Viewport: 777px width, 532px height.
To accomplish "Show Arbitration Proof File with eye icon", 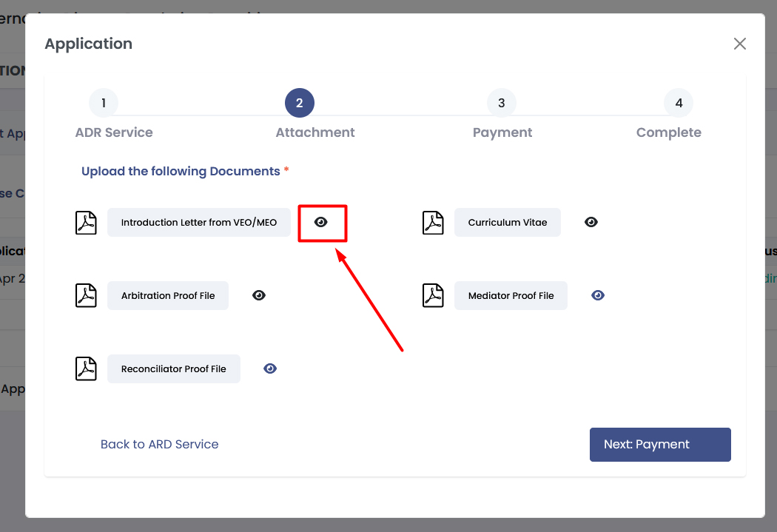I will (258, 295).
